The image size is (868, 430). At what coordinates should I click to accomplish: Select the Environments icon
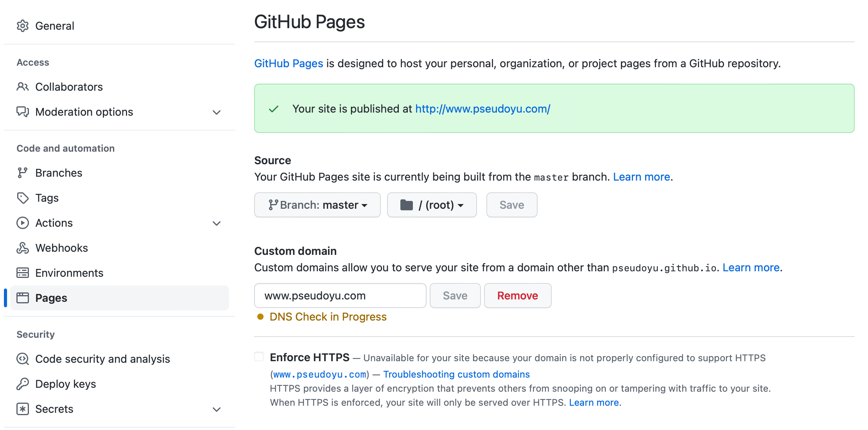pyautogui.click(x=23, y=272)
